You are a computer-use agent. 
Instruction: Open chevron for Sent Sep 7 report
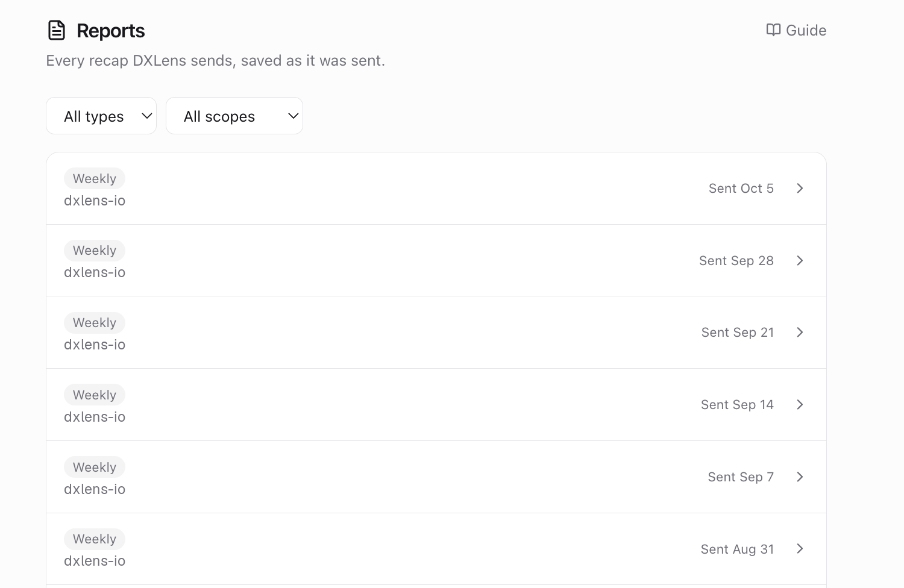(x=800, y=477)
